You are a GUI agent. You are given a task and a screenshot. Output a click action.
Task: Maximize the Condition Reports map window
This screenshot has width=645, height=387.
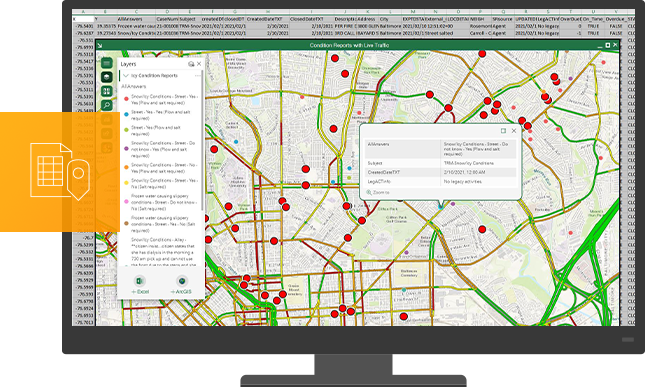(x=608, y=45)
